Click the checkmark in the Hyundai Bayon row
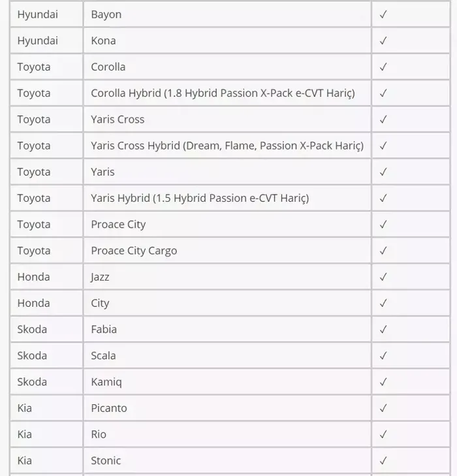Screen dimensions: 457x476 (383, 14)
